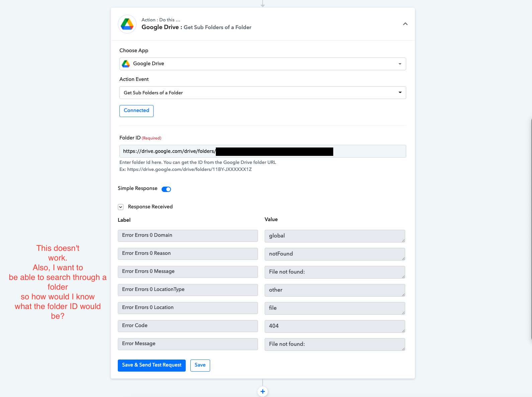Click the 'Enter folder Id here' hint text
This screenshot has height=397, width=532.
pyautogui.click(x=198, y=163)
